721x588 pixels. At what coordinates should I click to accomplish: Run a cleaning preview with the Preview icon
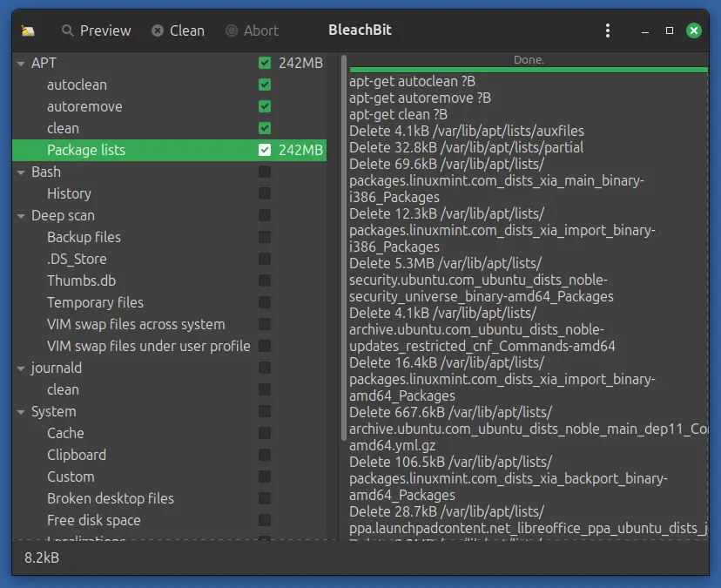pyautogui.click(x=96, y=30)
